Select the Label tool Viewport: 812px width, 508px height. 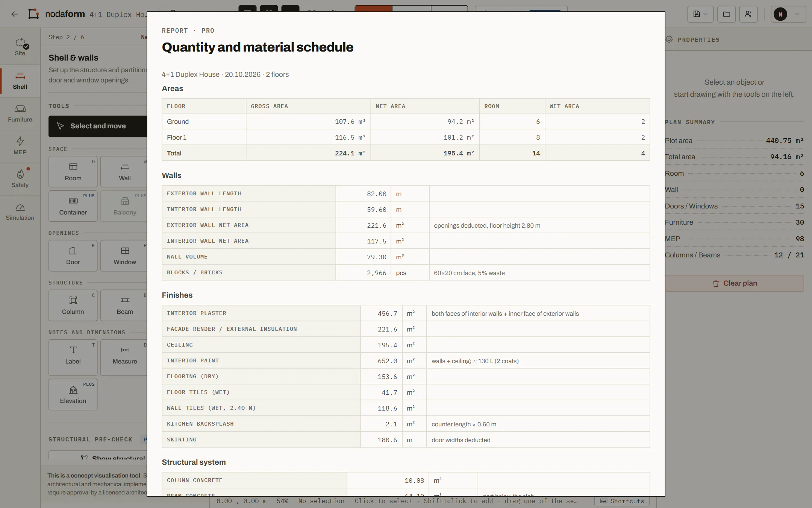(x=73, y=357)
